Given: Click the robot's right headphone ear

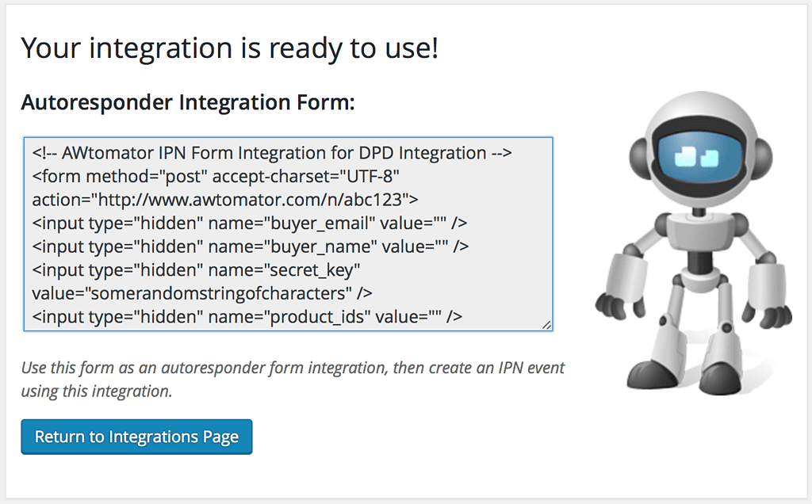Looking at the screenshot, I should pyautogui.click(x=760, y=158).
